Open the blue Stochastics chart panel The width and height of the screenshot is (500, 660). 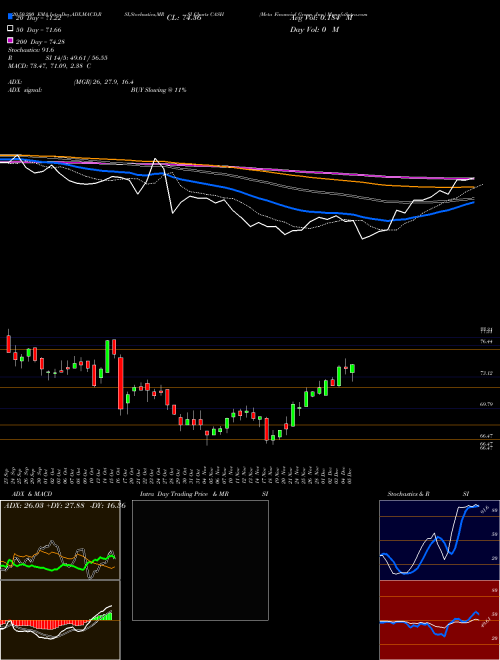(439, 540)
